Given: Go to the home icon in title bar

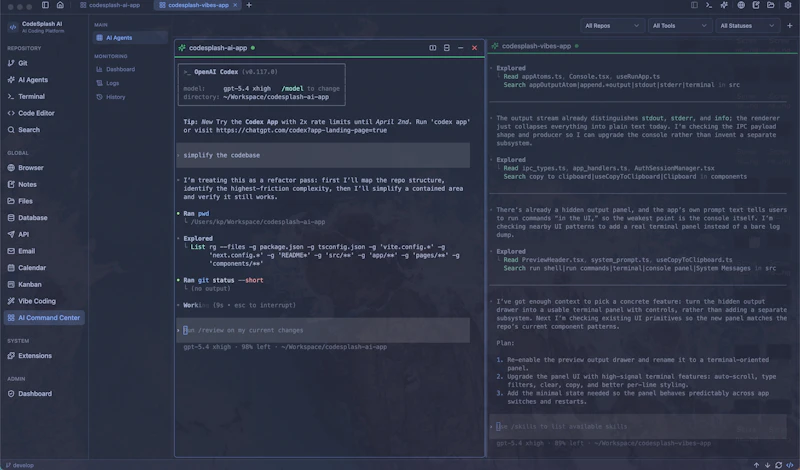Looking at the screenshot, I should [x=60, y=5].
